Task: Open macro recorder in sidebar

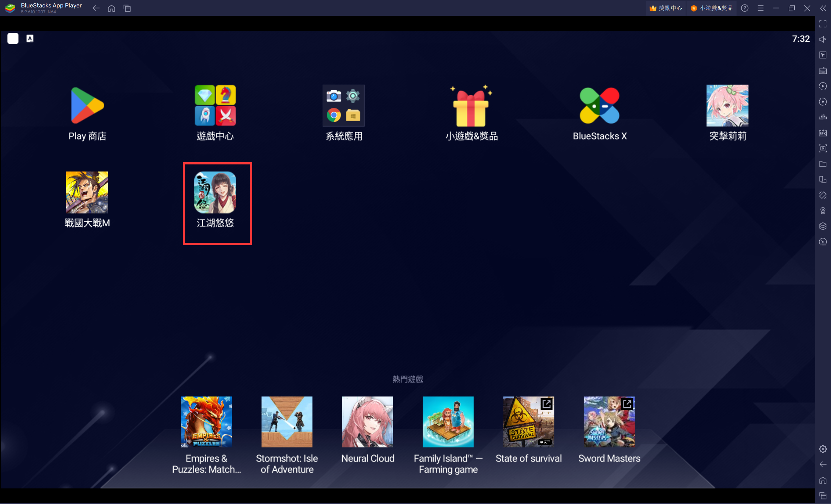Action: click(823, 86)
